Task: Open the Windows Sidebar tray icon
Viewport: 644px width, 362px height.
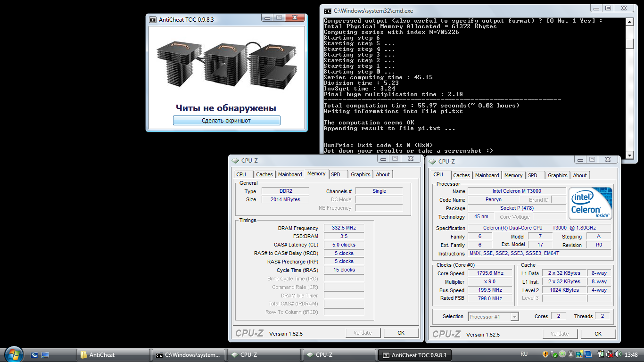Action: (580, 354)
